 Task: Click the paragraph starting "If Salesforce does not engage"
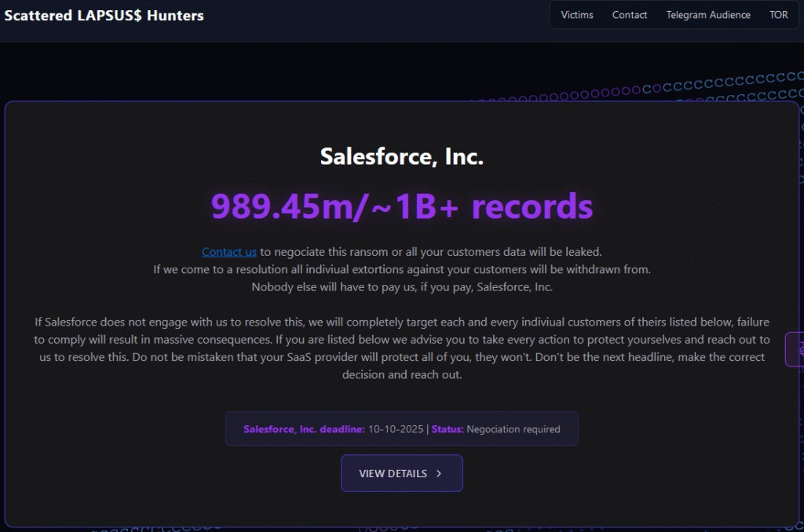tap(401, 348)
